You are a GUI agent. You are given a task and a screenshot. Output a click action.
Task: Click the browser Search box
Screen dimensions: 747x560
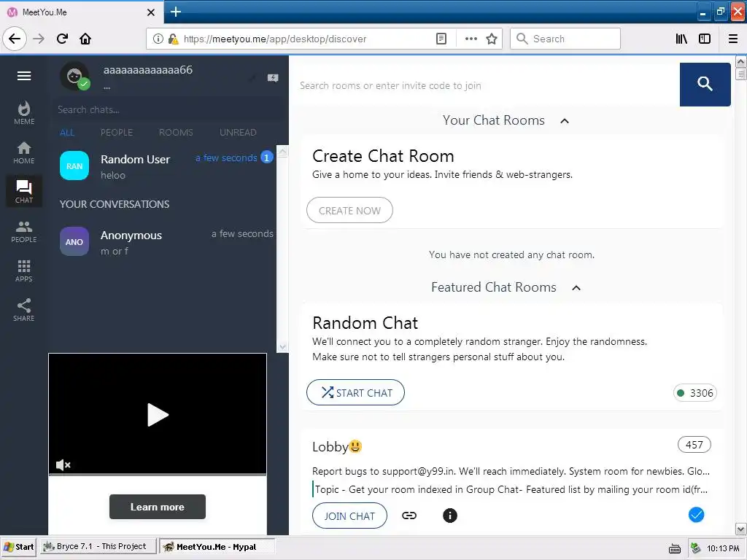[565, 39]
